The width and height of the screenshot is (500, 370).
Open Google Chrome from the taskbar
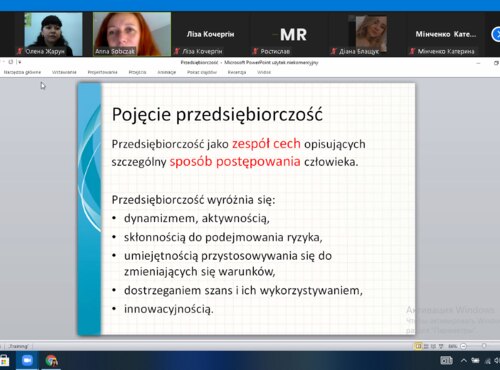coord(51,361)
